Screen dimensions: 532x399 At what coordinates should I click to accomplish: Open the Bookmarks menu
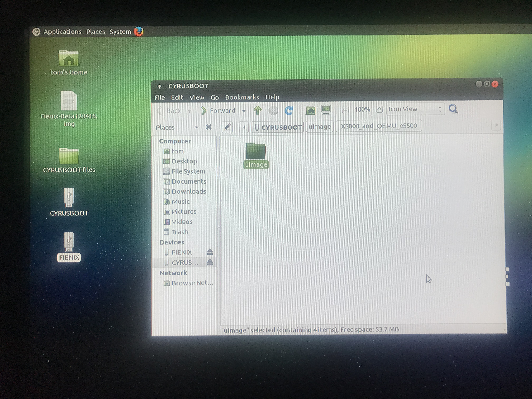click(242, 97)
